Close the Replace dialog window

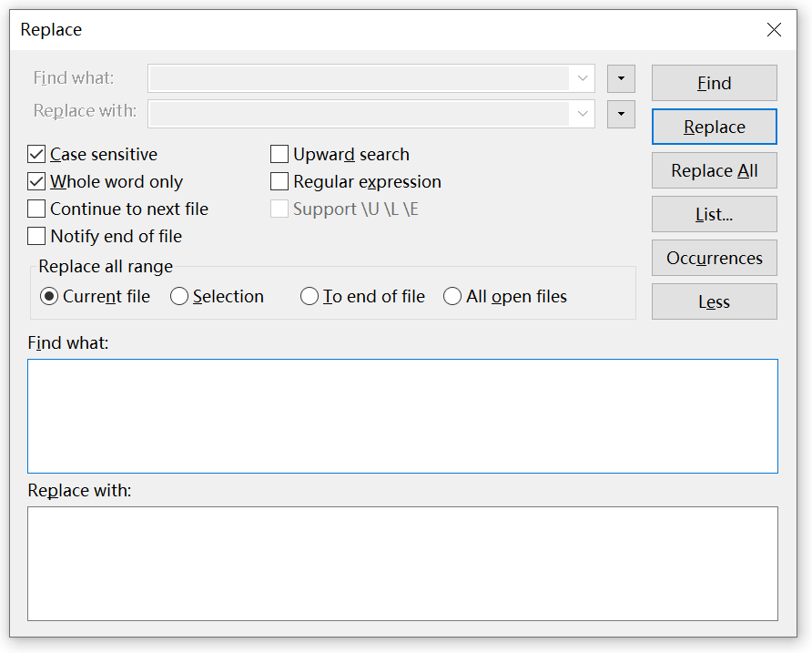774,30
